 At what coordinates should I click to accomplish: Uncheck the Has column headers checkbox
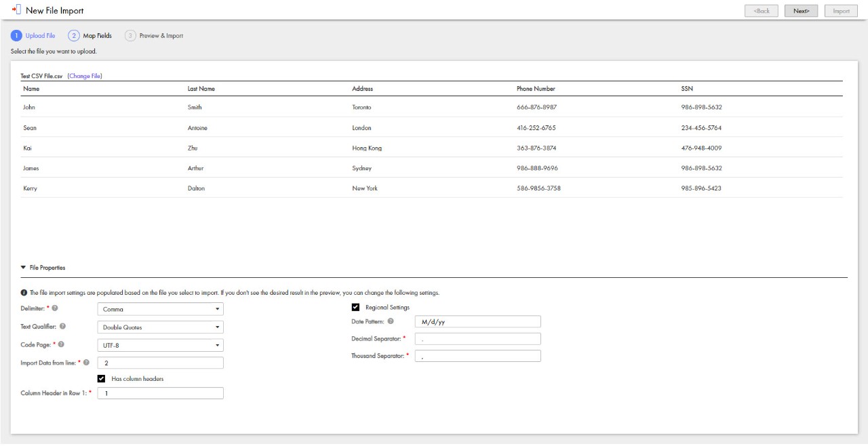coord(102,379)
